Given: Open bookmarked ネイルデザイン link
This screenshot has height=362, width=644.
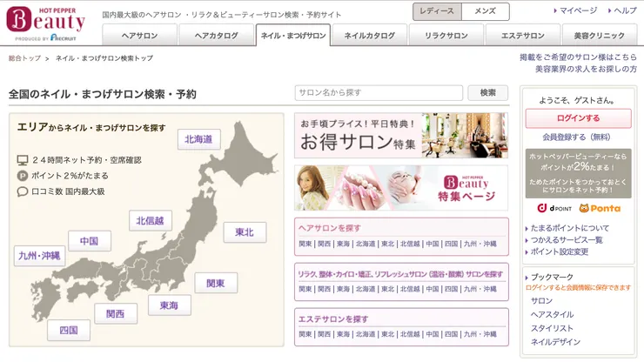Looking at the screenshot, I should [555, 342].
